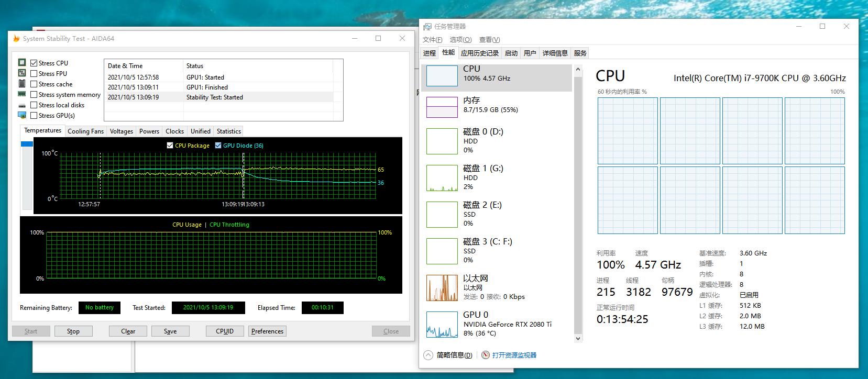This screenshot has height=379, width=868.
Task: Open Preferences in System Stability Test
Action: coord(267,331)
